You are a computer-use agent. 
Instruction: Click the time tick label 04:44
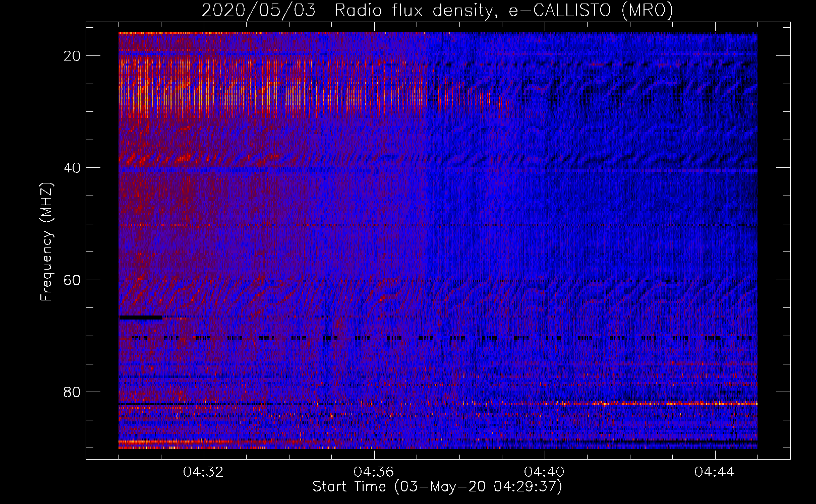(715, 472)
